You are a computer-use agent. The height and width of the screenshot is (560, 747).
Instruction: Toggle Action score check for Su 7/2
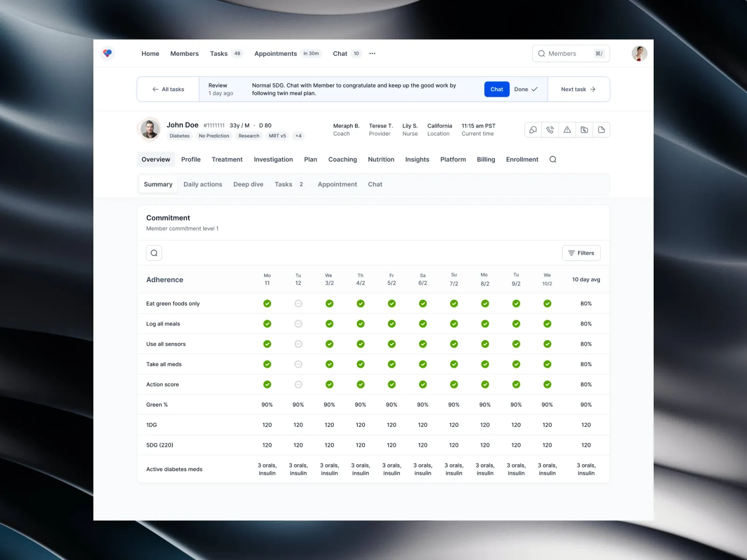point(454,385)
